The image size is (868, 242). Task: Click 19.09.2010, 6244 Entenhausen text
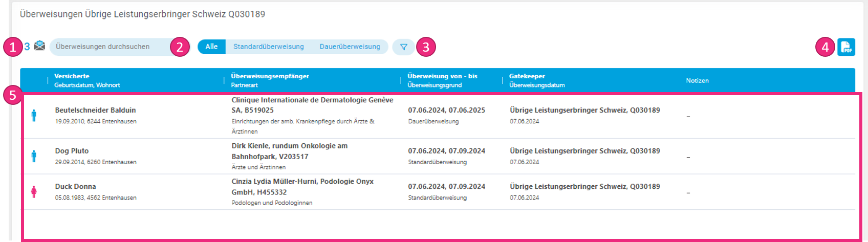coord(96,121)
